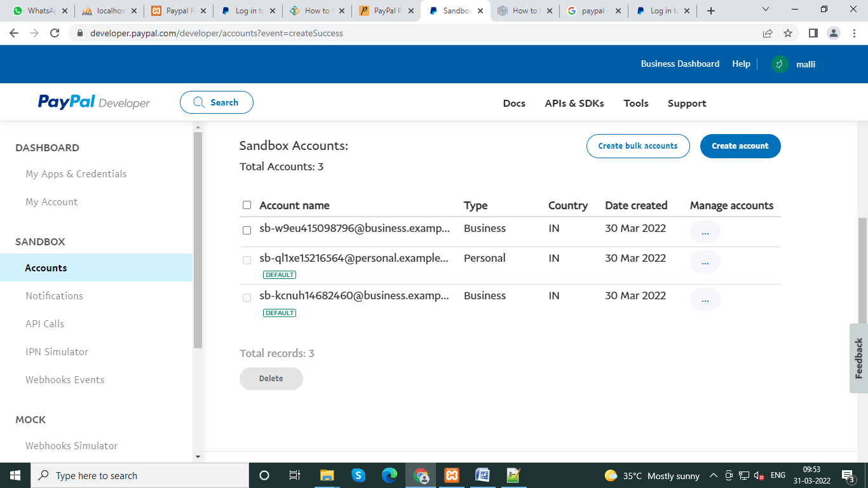Expand manage options for the personal account

(705, 262)
